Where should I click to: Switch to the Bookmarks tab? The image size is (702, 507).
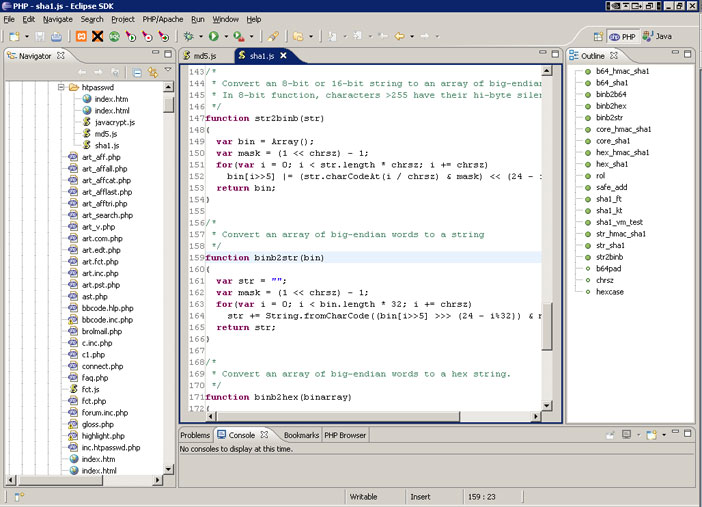click(301, 435)
